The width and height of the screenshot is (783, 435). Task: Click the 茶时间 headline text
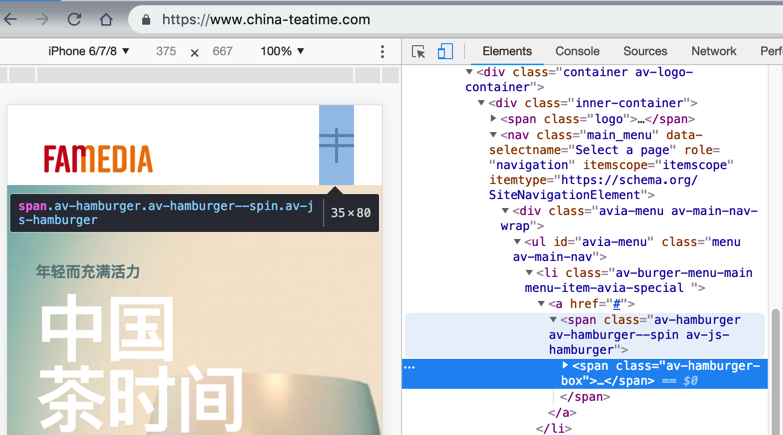[141, 400]
